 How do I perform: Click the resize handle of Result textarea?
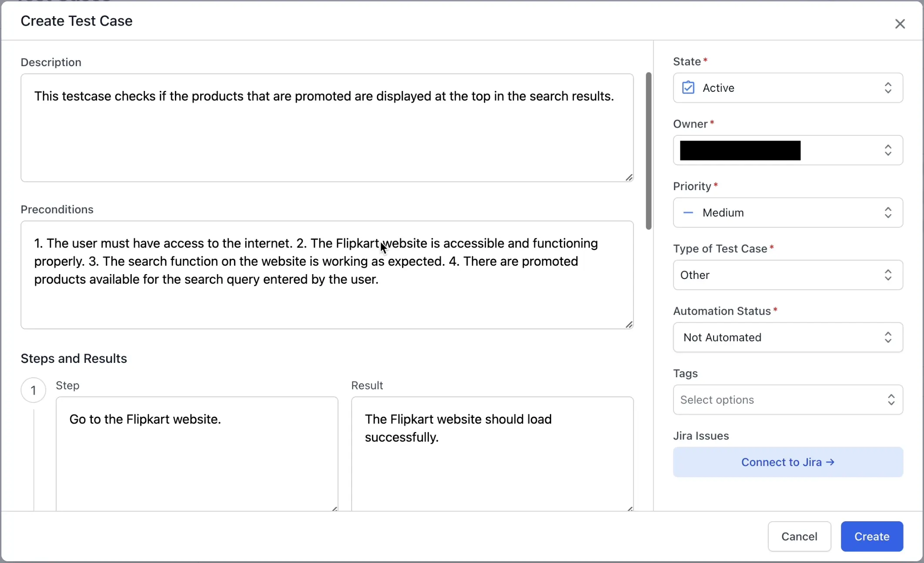629,508
